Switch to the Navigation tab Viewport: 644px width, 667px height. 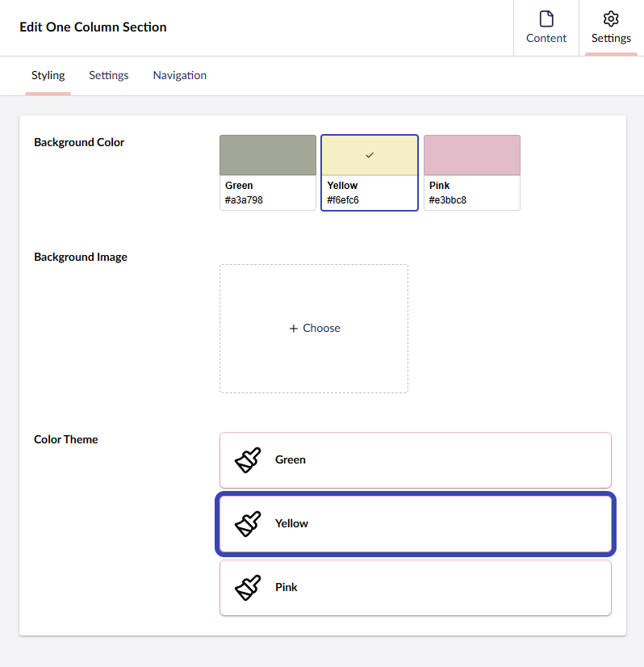(x=180, y=75)
